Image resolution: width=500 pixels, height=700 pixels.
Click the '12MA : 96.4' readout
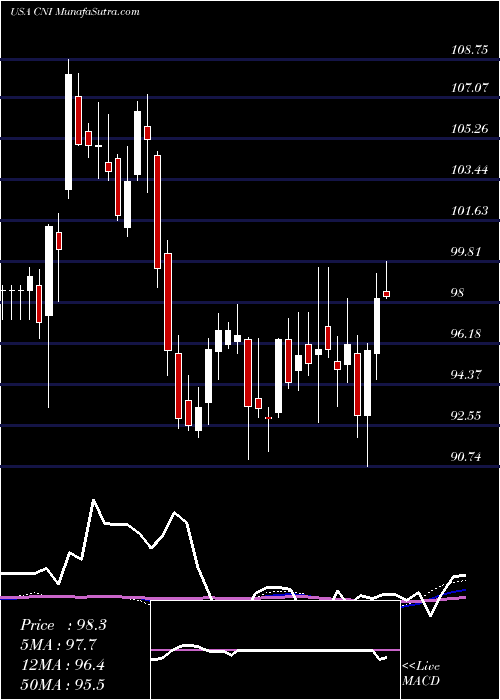62,664
